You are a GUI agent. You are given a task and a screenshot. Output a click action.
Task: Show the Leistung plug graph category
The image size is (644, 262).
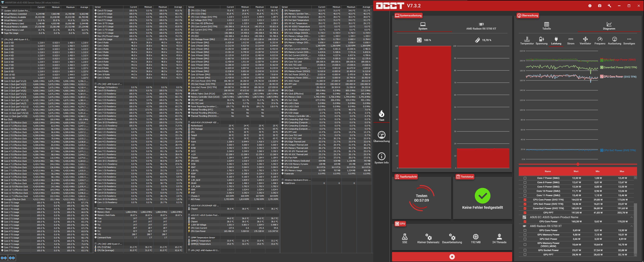click(x=556, y=41)
